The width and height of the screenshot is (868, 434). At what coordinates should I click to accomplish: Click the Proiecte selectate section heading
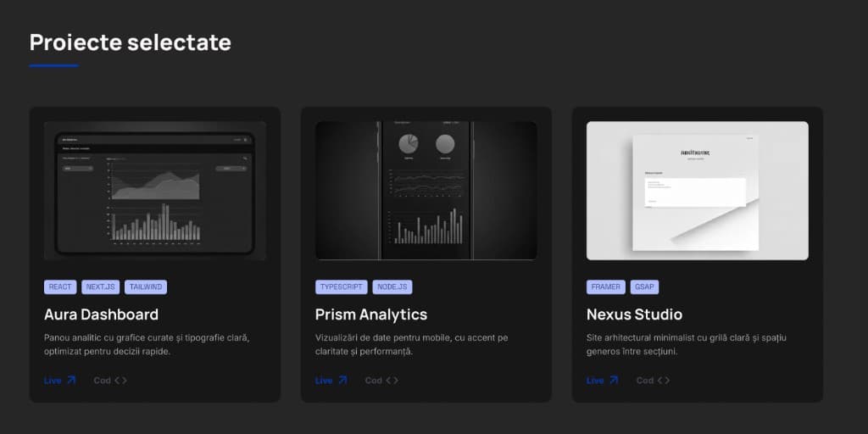click(x=131, y=42)
